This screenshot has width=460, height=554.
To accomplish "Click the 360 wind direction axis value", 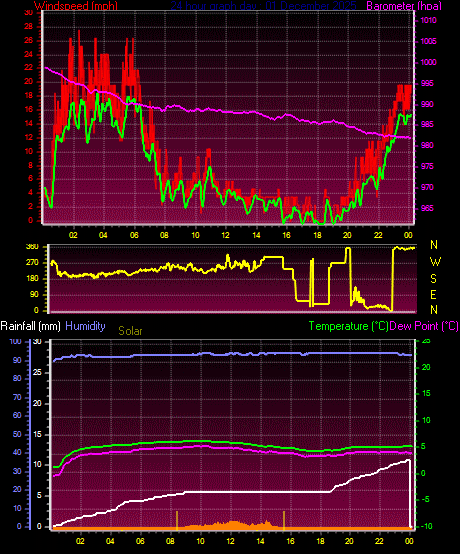I will (x=32, y=247).
